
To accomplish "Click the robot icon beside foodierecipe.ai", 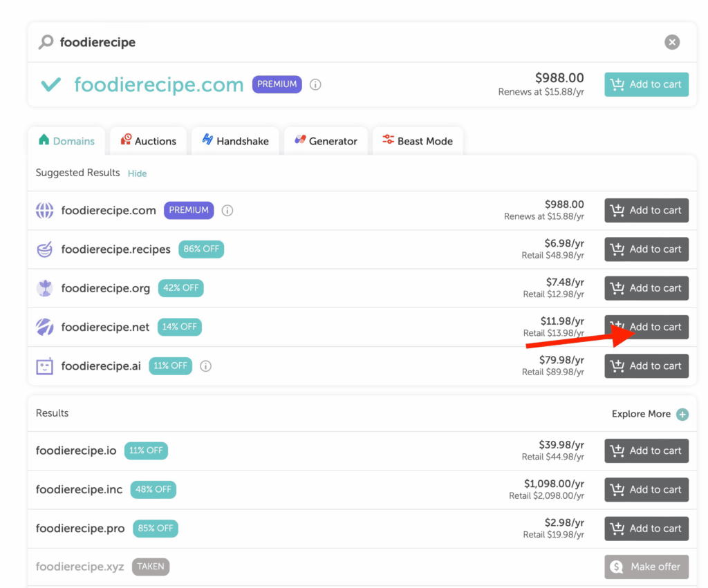I will tap(44, 366).
